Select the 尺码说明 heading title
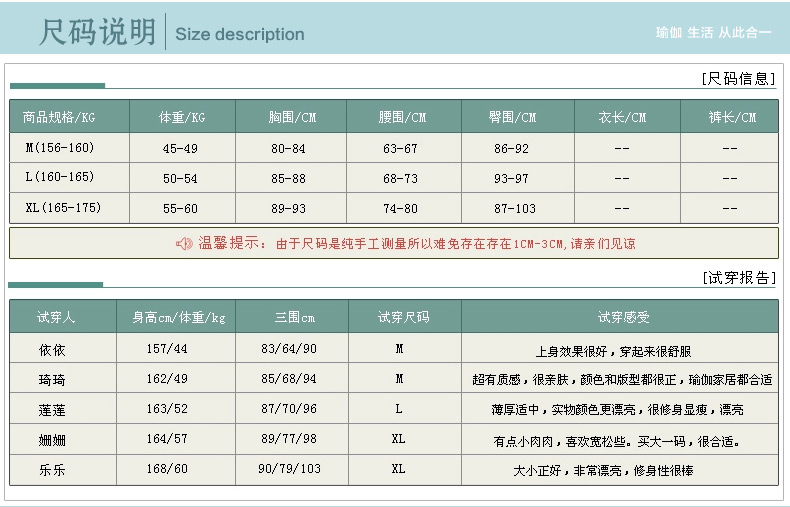The height and width of the screenshot is (507, 790). point(98,32)
